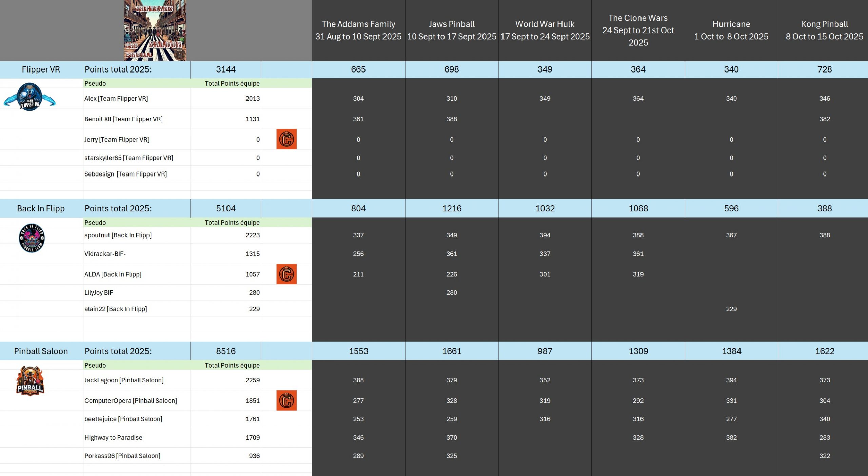Select the Jaws Pinball column header
Screen dimensions: 868x476
[x=452, y=30]
